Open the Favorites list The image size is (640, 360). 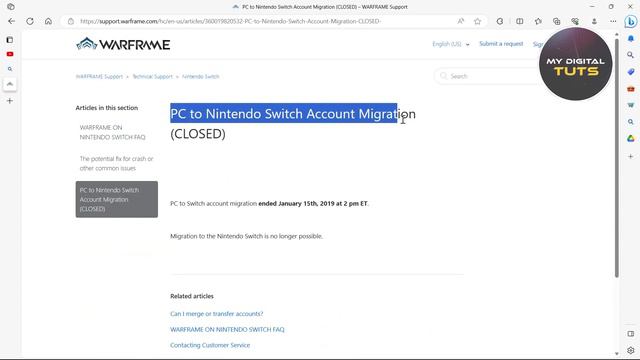tap(538, 21)
